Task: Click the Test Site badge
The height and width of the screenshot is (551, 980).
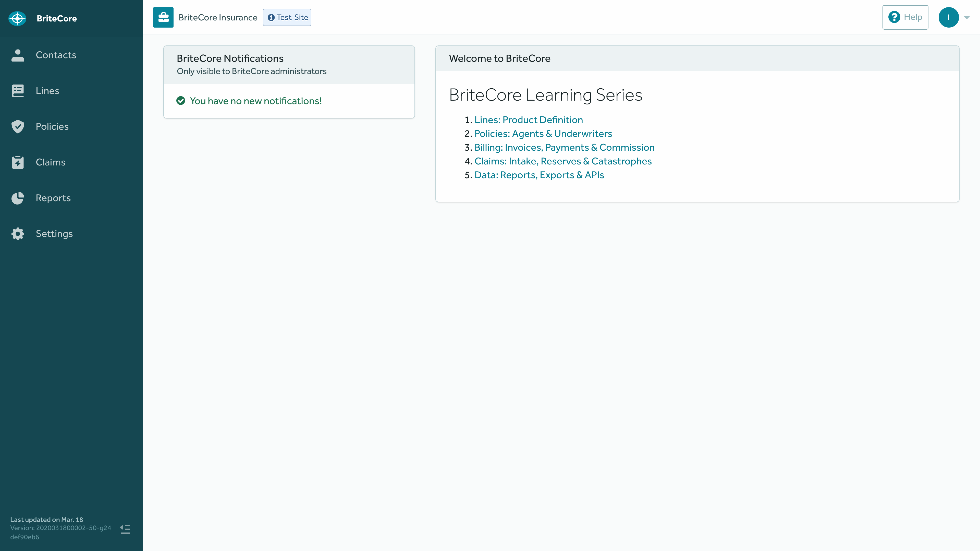Action: pyautogui.click(x=287, y=18)
